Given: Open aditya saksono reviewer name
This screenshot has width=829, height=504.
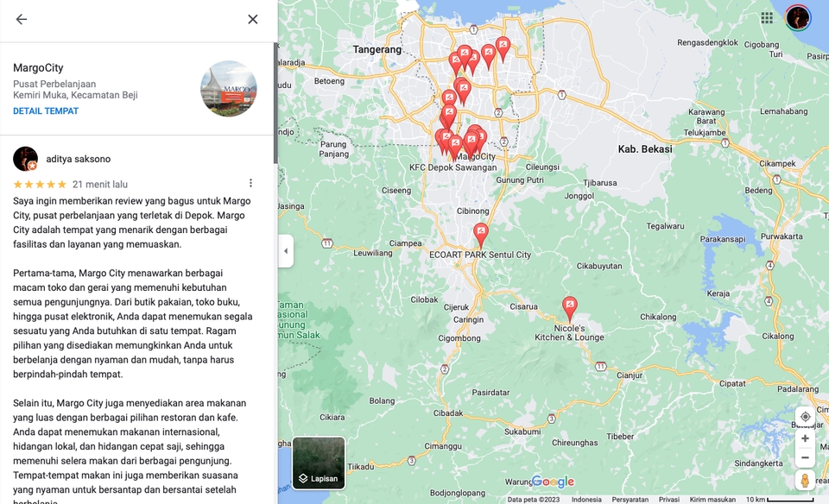Looking at the screenshot, I should tap(79, 159).
